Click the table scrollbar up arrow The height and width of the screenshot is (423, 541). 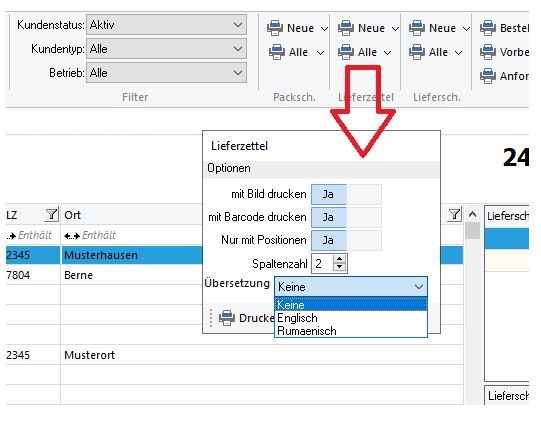click(472, 215)
